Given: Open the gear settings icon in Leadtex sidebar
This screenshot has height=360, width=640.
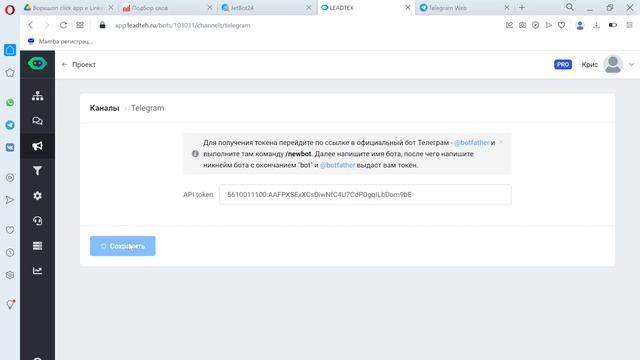Looking at the screenshot, I should point(38,196).
